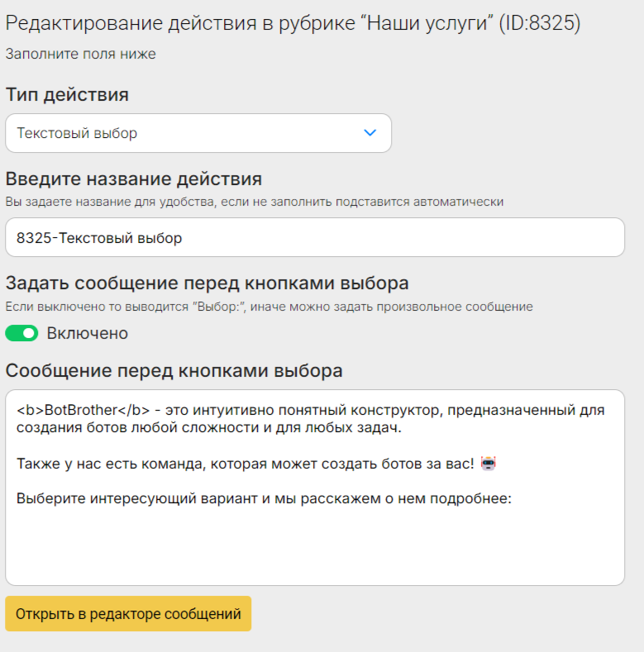Screen dimensions: 644x652
Task: Click the "Тип действия" heading
Action: pos(67,95)
